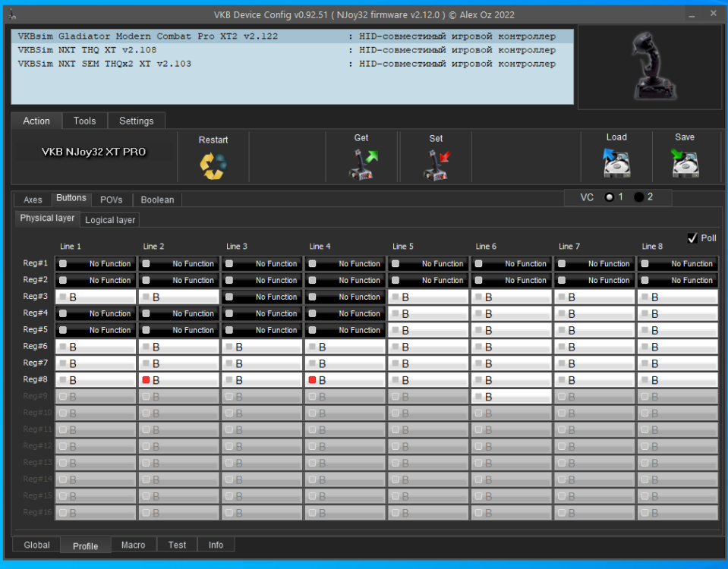
Task: Switch to the Logical layer tab
Action: (110, 219)
